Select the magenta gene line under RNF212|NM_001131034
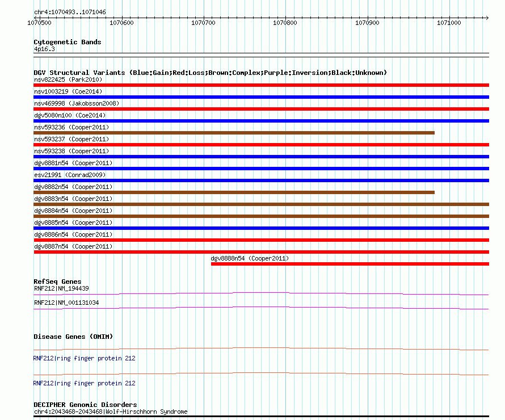 coord(261,308)
